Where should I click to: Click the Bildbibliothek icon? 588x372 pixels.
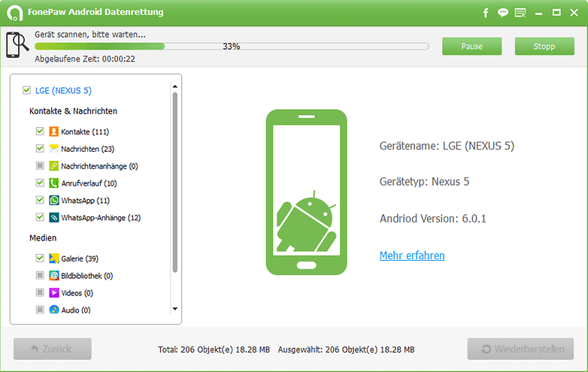coord(53,276)
